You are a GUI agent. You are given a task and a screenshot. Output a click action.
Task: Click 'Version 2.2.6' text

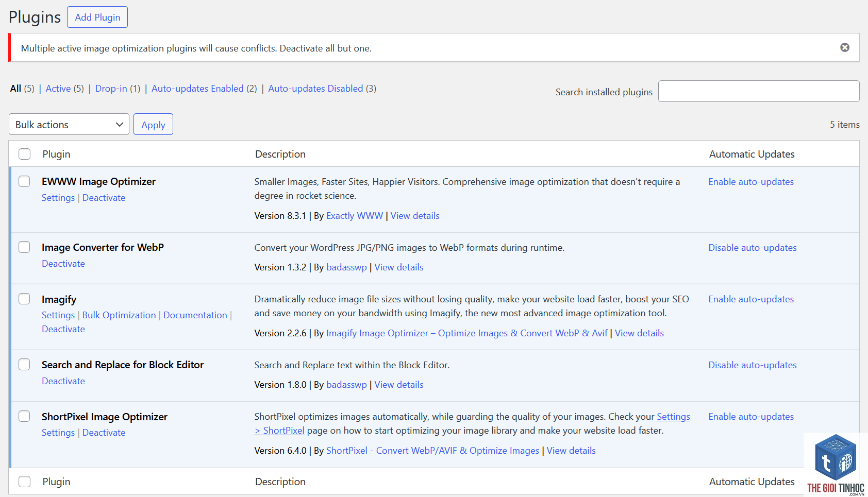click(280, 333)
